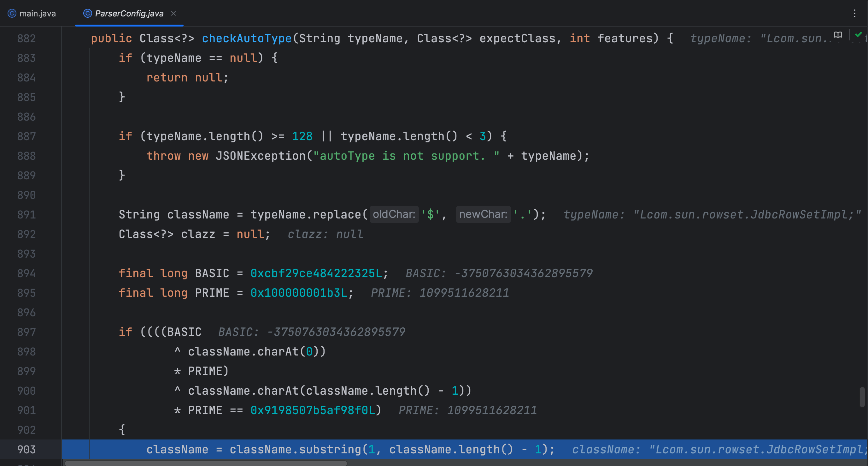Select the ParserConfig.java tab
This screenshot has width=868, height=466.
coord(129,14)
